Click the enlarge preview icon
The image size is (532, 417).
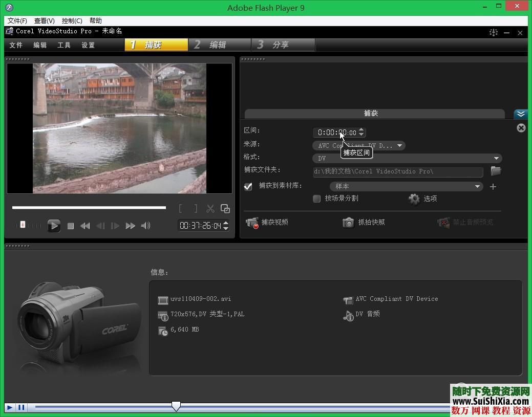point(225,208)
